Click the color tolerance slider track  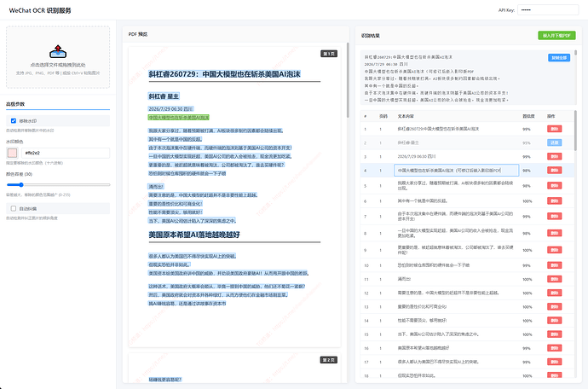pyautogui.click(x=58, y=185)
